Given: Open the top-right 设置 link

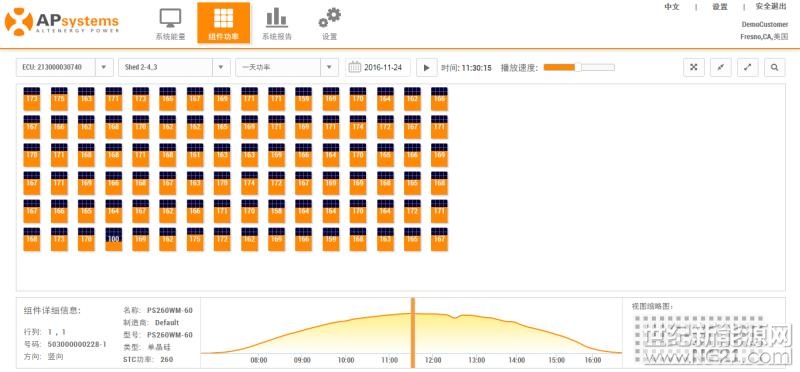Looking at the screenshot, I should (x=720, y=7).
